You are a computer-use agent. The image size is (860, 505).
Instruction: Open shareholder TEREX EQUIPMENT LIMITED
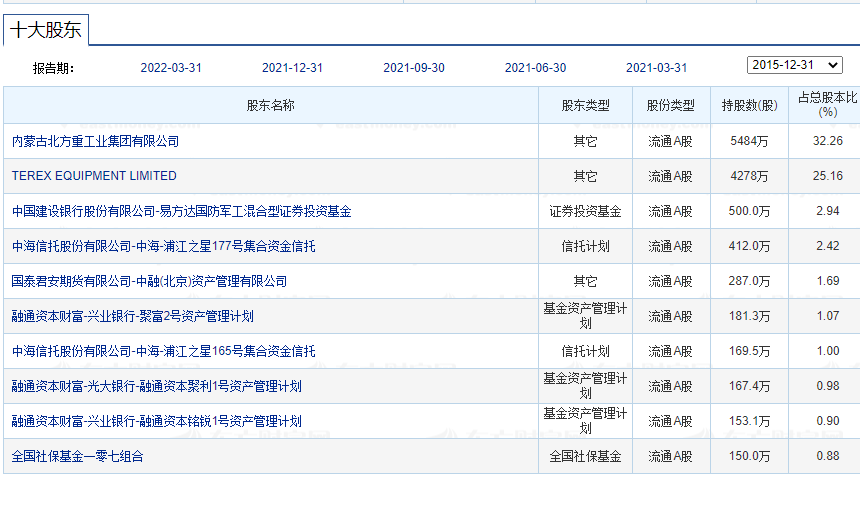point(94,176)
